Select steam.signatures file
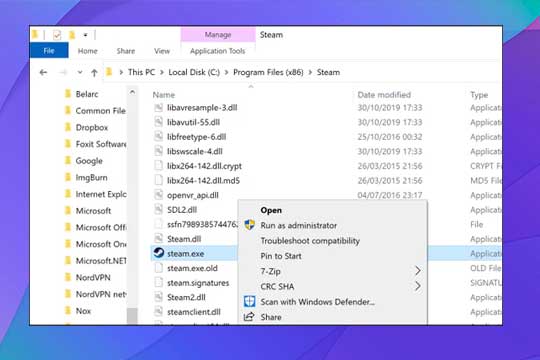 coord(198,283)
